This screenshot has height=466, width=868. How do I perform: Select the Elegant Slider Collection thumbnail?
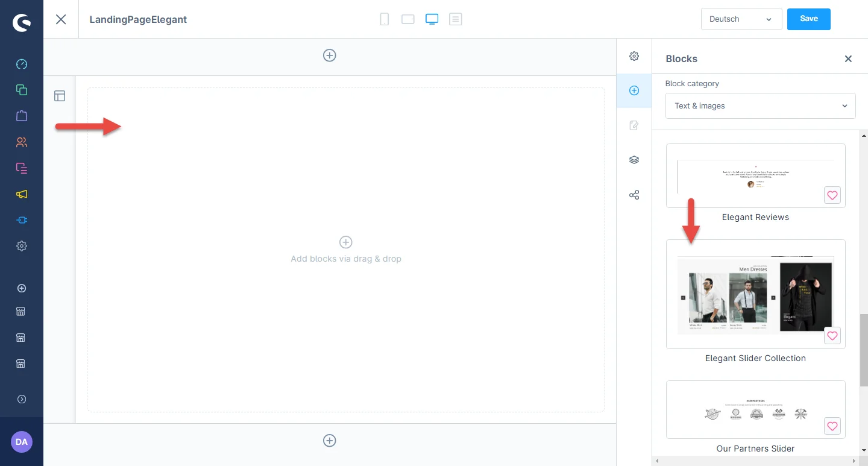click(755, 294)
